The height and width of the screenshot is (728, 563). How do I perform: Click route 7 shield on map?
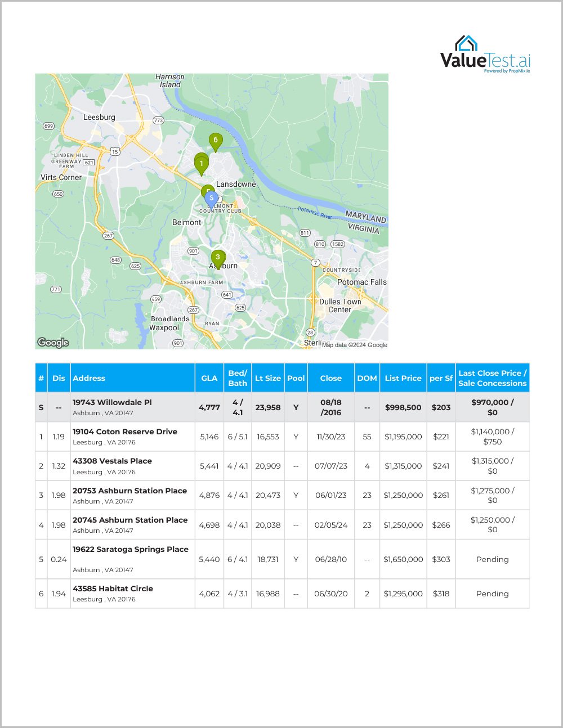[x=315, y=263]
